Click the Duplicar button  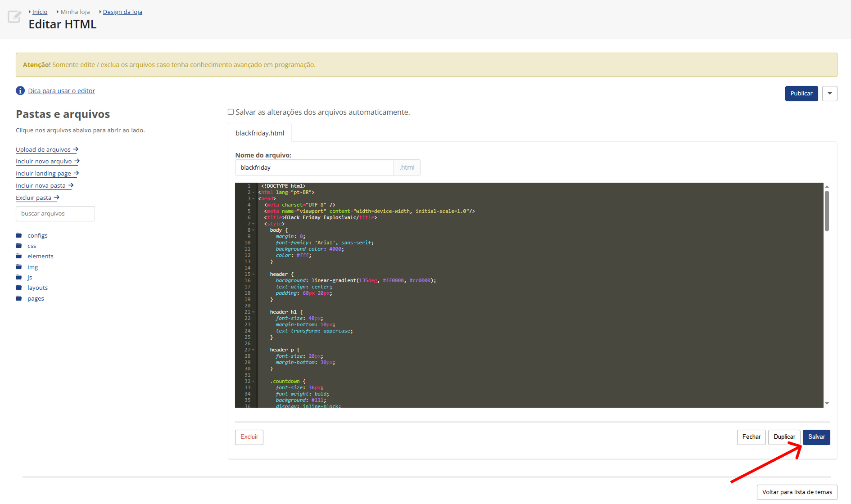[784, 437]
